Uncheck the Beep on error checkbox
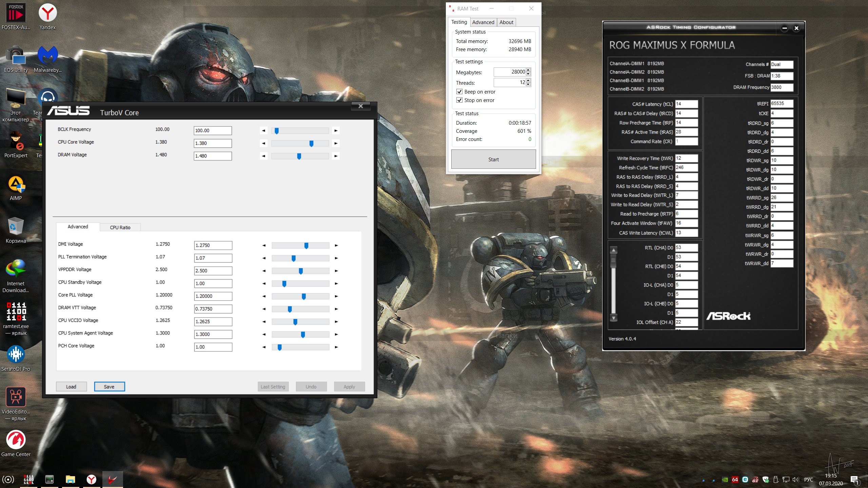 pyautogui.click(x=459, y=92)
